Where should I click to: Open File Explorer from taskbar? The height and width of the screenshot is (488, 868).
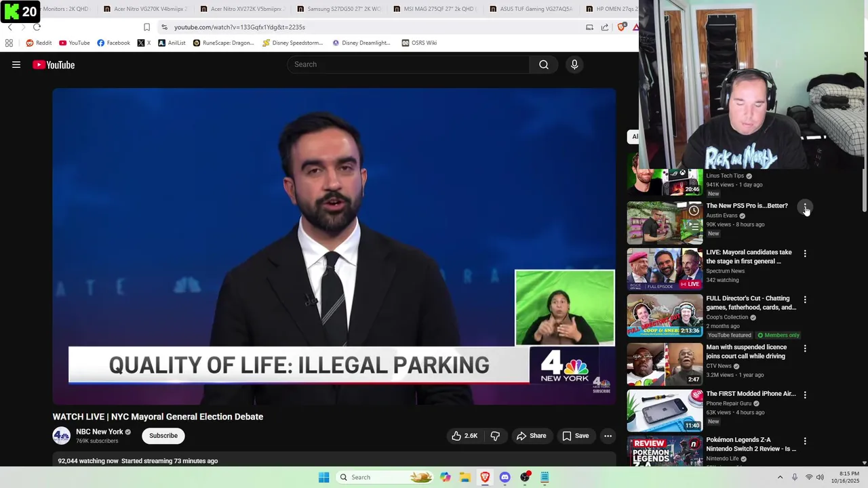tap(465, 477)
